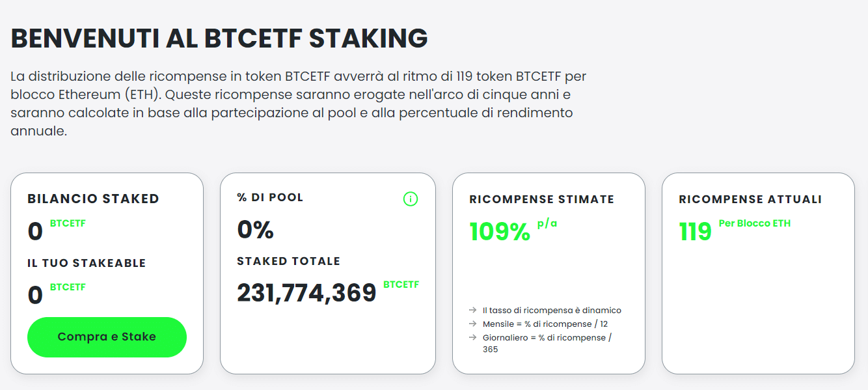The height and width of the screenshot is (390, 868).
Task: Click the arrow icon beside 'Giornaliero' note
Action: (472, 338)
